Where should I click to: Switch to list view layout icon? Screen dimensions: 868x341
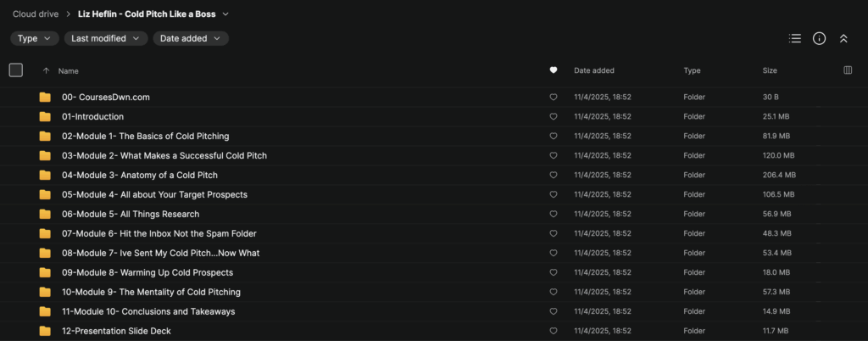coord(794,38)
